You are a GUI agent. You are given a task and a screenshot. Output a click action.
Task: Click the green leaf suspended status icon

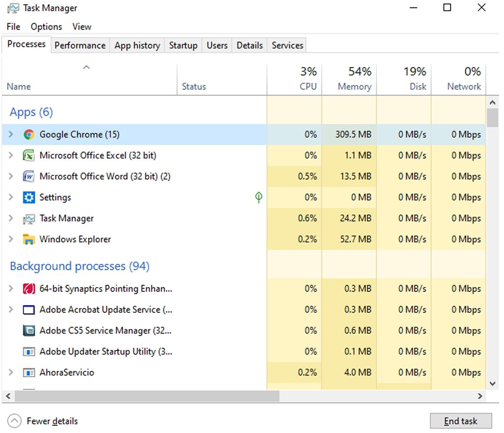(259, 197)
